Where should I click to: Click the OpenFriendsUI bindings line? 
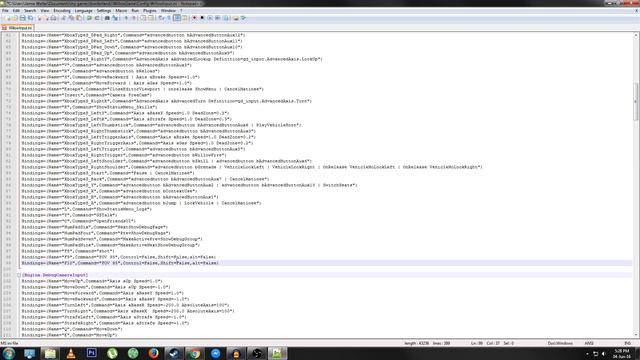tap(78, 221)
